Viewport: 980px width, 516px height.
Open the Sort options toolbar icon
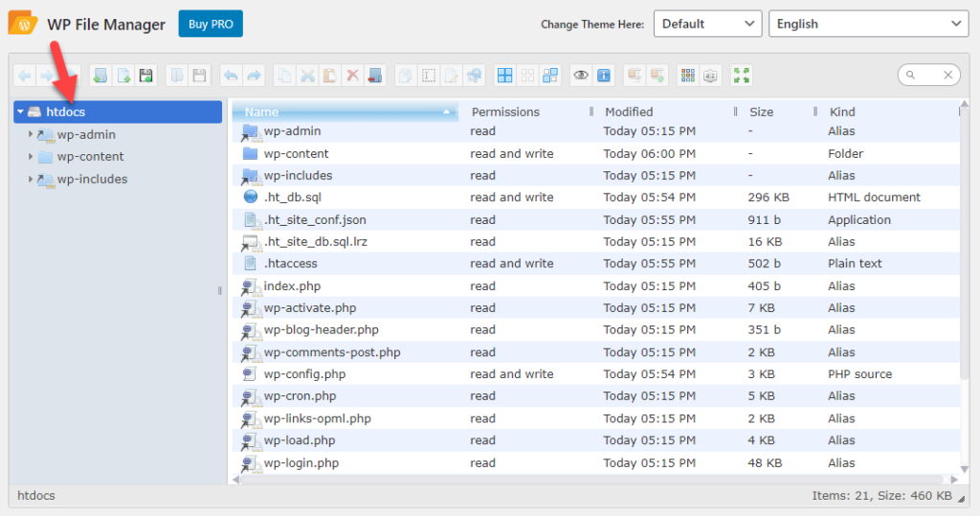coord(711,76)
